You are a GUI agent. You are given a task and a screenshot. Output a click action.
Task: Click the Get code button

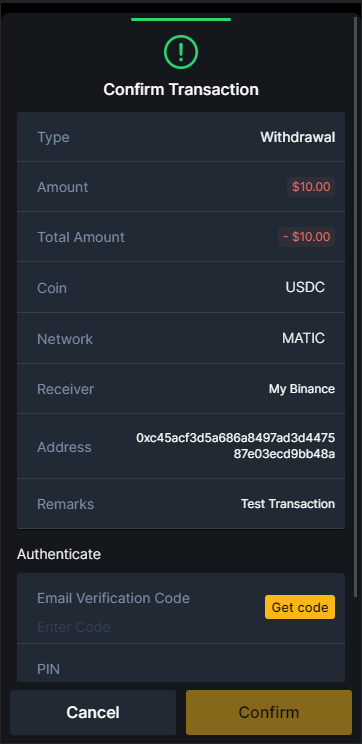300,607
